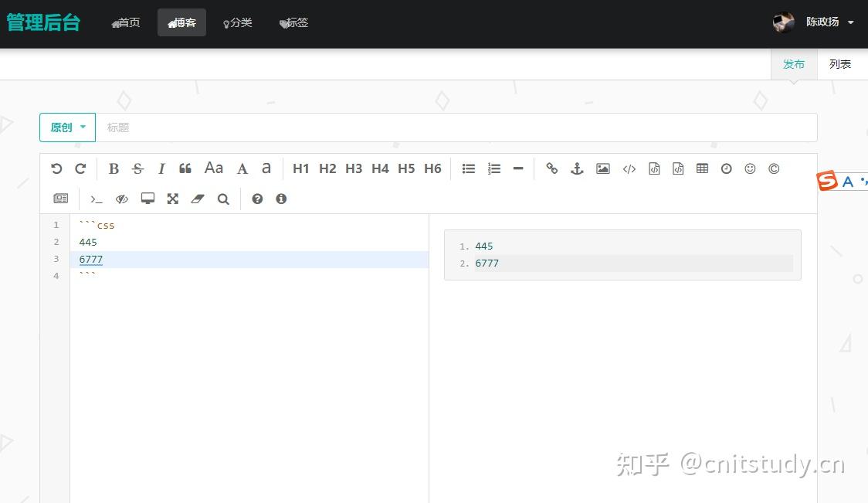The height and width of the screenshot is (503, 868).
Task: Apply italic formatting
Action: [161, 168]
